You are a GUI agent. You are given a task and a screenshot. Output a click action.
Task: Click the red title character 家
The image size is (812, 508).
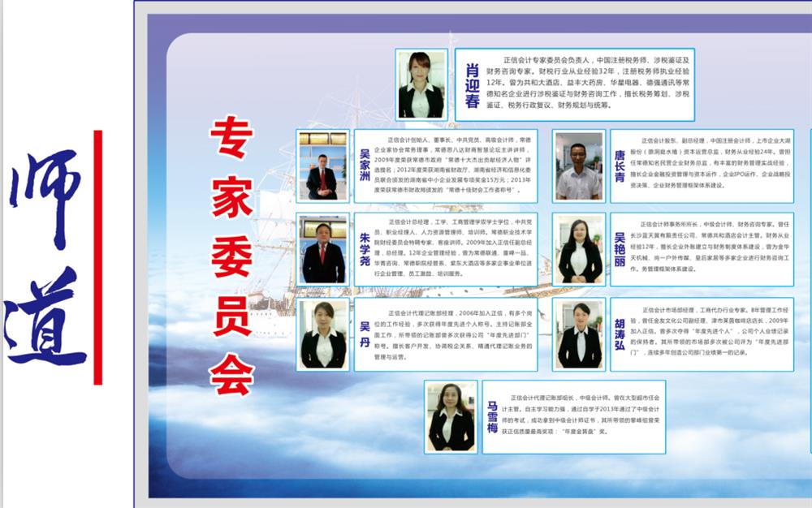pyautogui.click(x=232, y=198)
